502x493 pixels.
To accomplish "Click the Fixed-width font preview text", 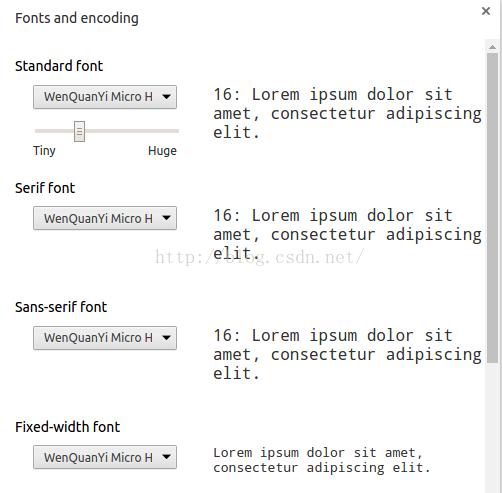I will tap(322, 460).
